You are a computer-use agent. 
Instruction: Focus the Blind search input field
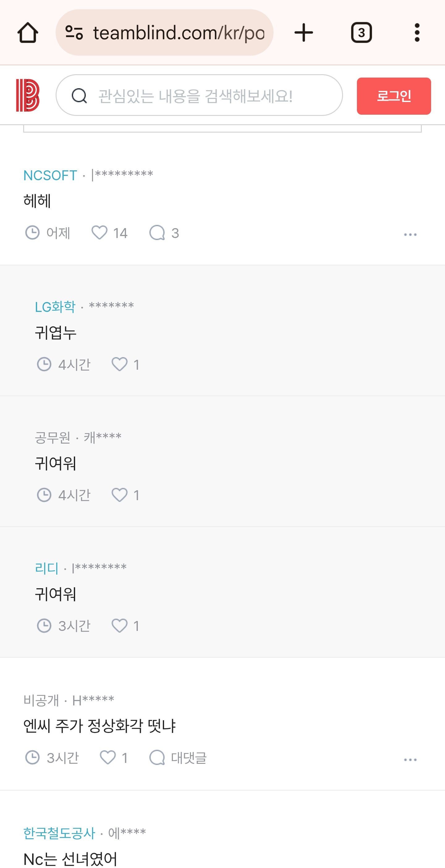click(x=209, y=96)
